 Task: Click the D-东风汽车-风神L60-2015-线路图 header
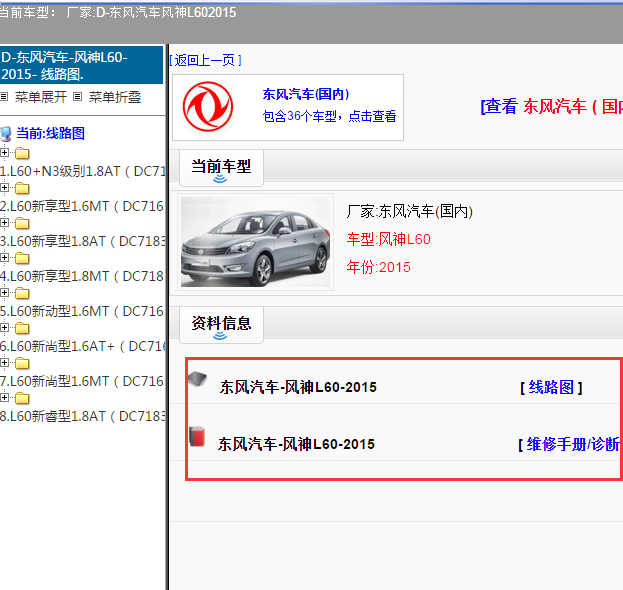[x=81, y=65]
